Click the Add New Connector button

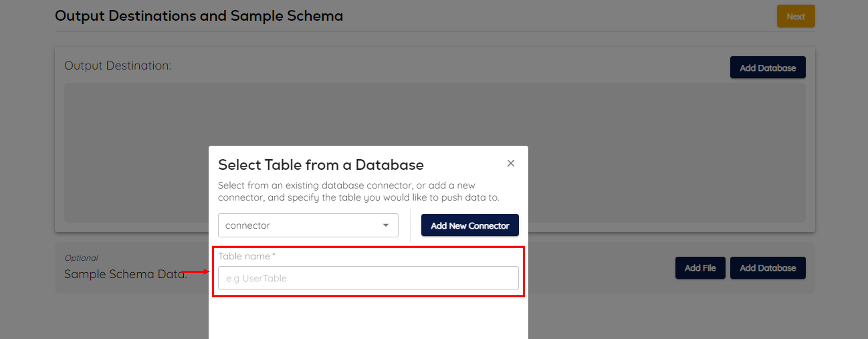(x=469, y=225)
